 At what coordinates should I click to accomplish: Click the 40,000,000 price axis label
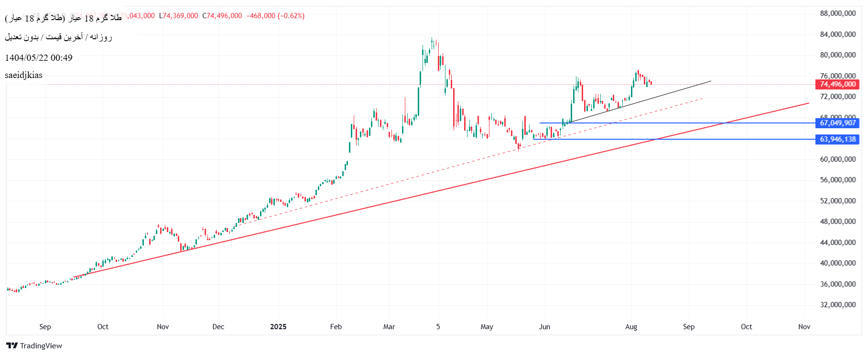point(838,263)
